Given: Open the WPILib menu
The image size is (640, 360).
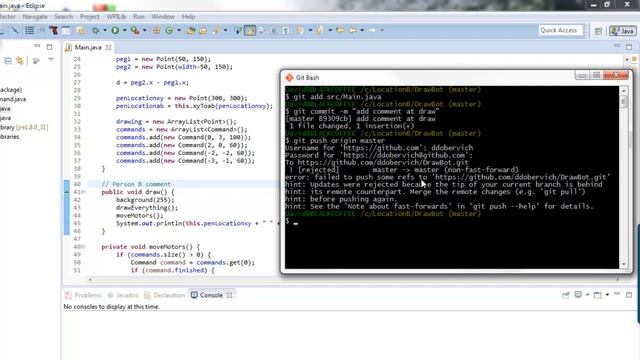Looking at the screenshot, I should (116, 17).
